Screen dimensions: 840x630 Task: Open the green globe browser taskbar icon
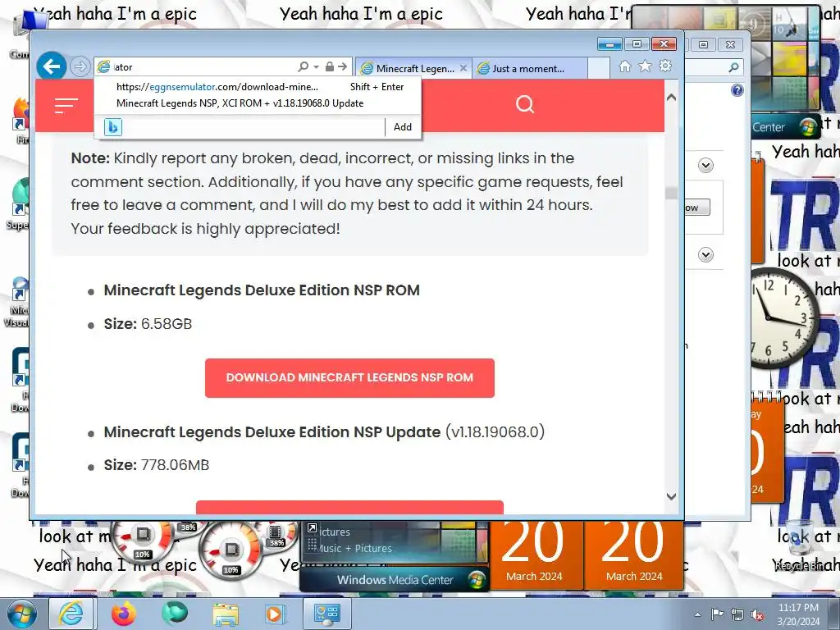176,614
